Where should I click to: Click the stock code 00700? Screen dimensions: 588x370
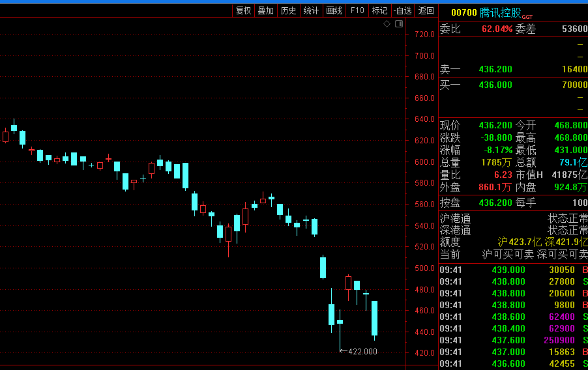pyautogui.click(x=463, y=12)
